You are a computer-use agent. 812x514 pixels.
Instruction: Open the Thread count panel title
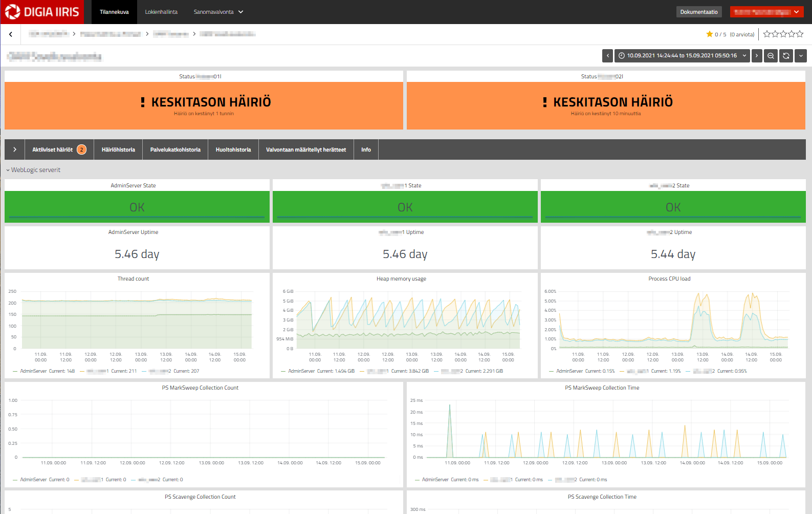133,279
